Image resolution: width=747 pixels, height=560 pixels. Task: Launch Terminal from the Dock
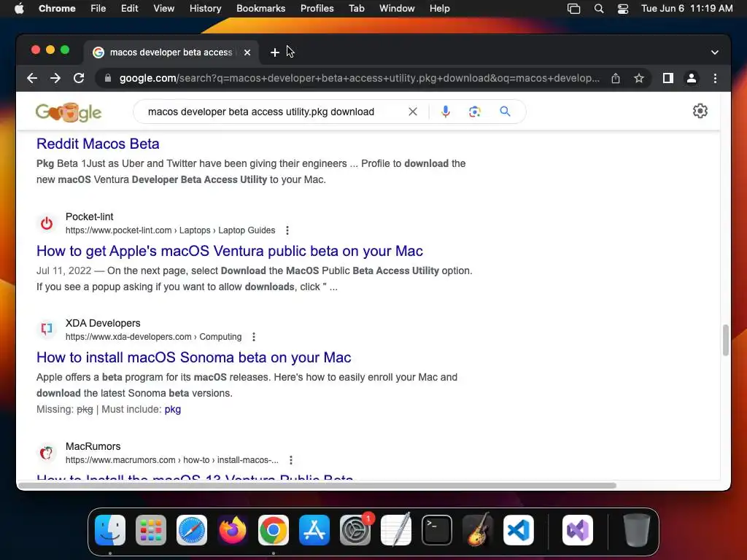point(437,530)
